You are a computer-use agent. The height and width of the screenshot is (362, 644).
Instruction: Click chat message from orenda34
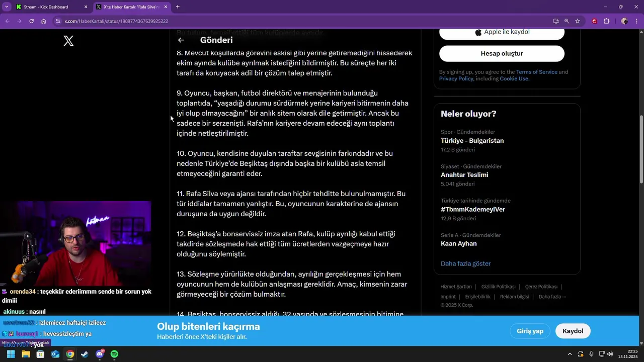76,296
